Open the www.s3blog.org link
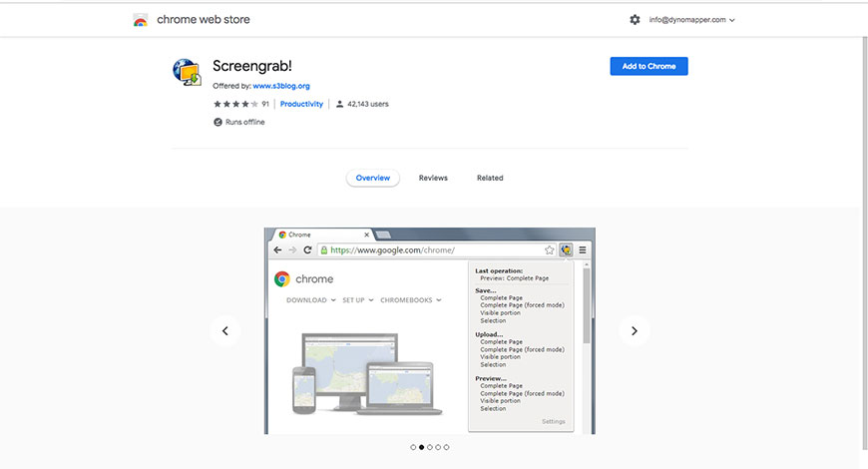The height and width of the screenshot is (469, 868). coord(280,86)
